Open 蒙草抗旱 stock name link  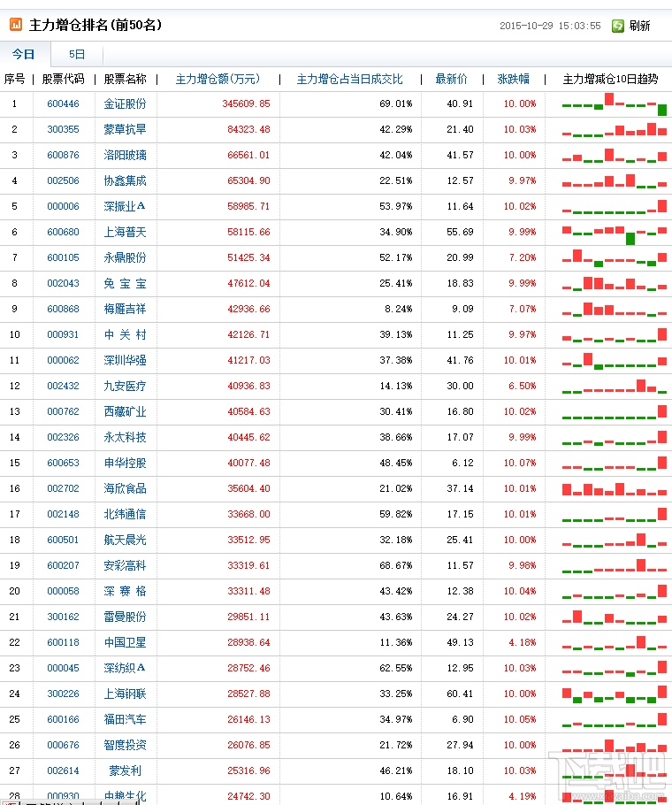click(x=126, y=129)
